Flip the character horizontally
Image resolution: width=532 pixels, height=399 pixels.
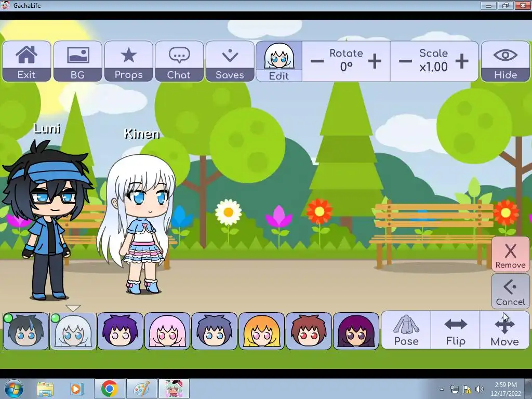[455, 330]
